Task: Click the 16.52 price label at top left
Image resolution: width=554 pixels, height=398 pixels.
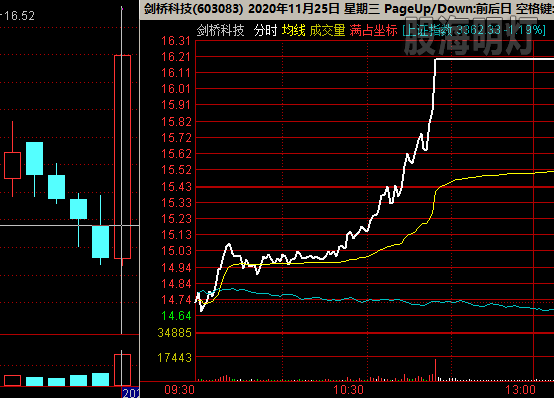Action: pos(19,16)
